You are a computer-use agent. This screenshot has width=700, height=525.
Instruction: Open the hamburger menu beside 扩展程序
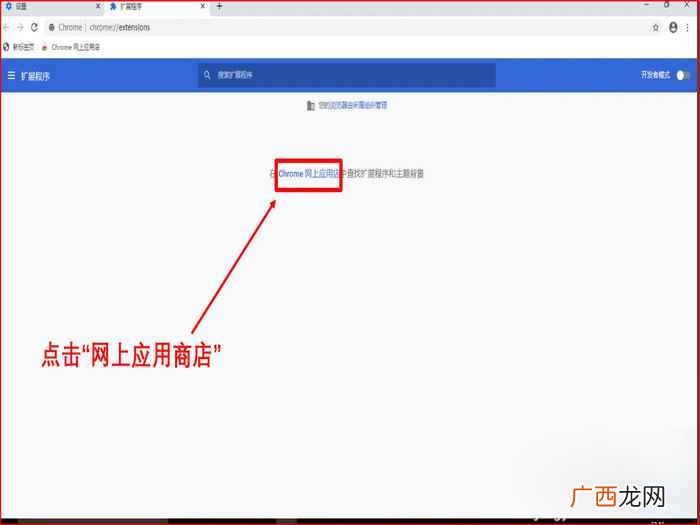click(x=12, y=75)
